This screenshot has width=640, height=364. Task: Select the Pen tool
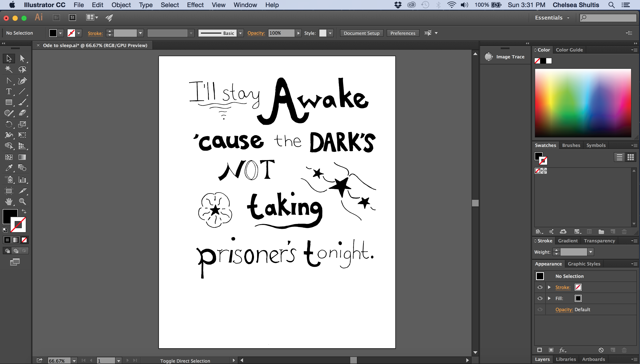click(x=22, y=81)
